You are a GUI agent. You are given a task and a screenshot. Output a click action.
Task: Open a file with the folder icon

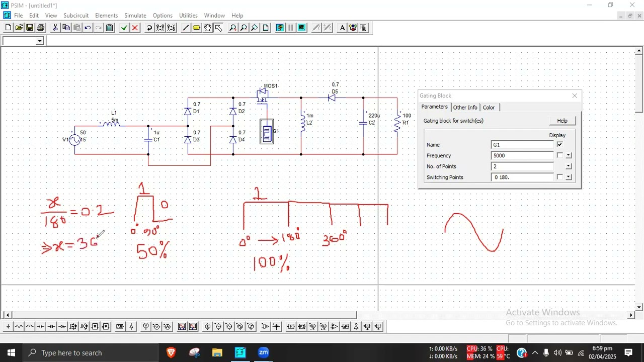coord(19,28)
